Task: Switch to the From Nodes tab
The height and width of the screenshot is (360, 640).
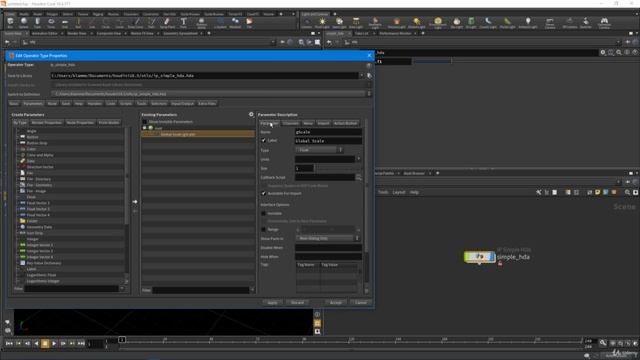Action: point(109,122)
